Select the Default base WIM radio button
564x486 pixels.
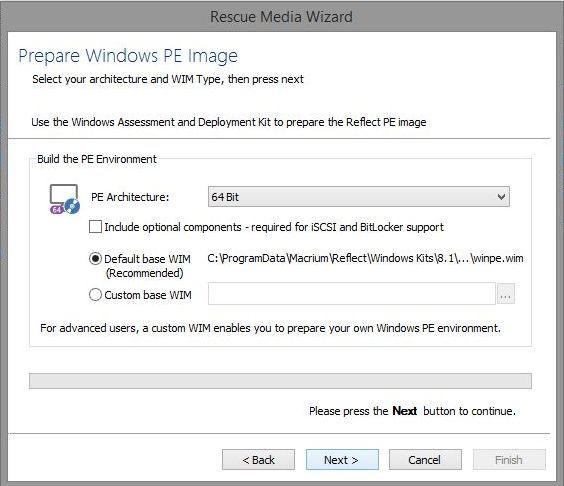[x=95, y=258]
